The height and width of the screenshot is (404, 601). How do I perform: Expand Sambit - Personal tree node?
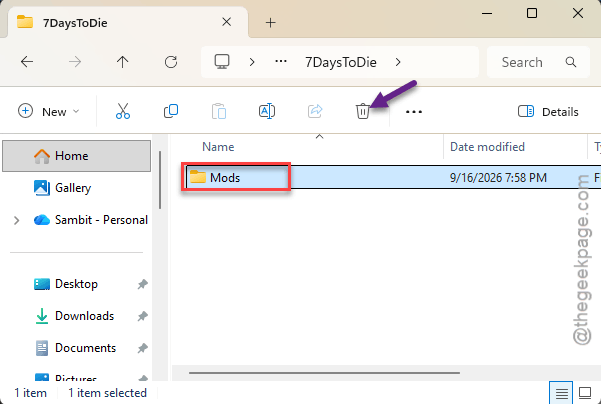point(16,220)
